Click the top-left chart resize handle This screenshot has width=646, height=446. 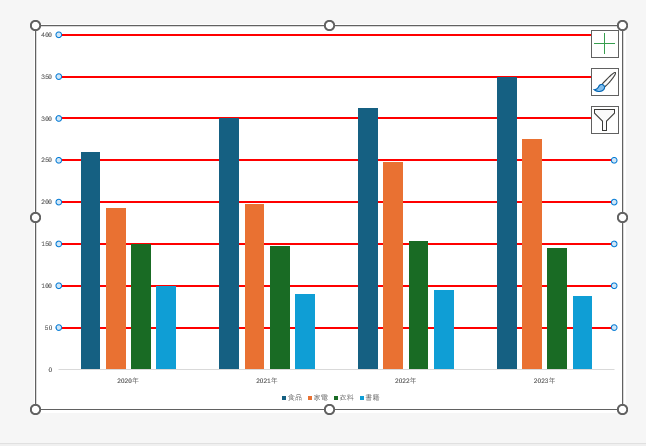pos(36,25)
